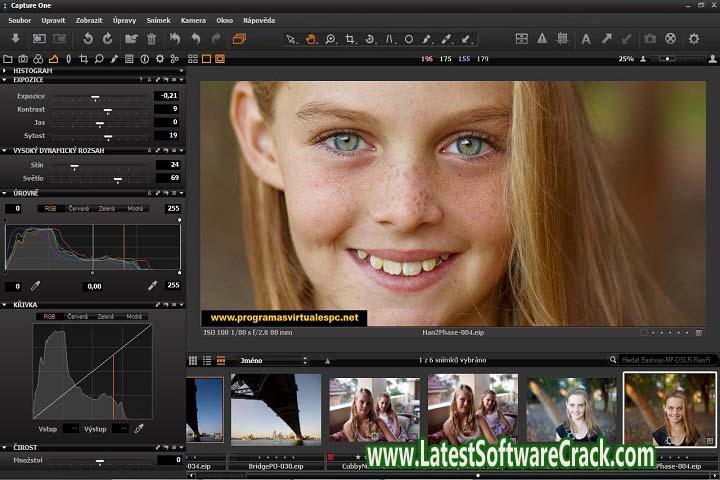The width and height of the screenshot is (720, 480).
Task: Select Modrá channel in Křivka
Action: [x=134, y=317]
